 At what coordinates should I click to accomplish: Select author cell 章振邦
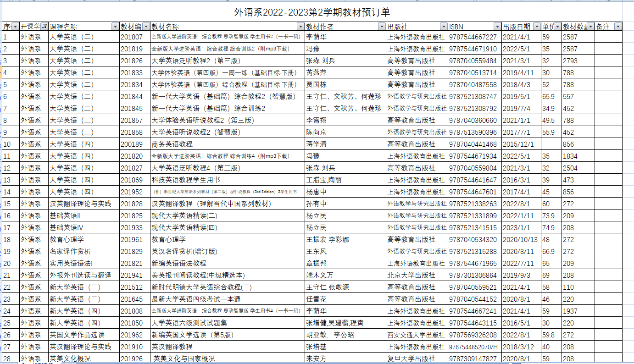click(345, 263)
